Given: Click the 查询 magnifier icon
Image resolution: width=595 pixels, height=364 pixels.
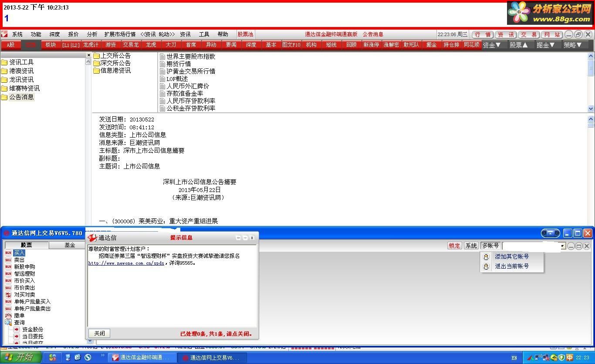Looking at the screenshot, I should (8, 323).
